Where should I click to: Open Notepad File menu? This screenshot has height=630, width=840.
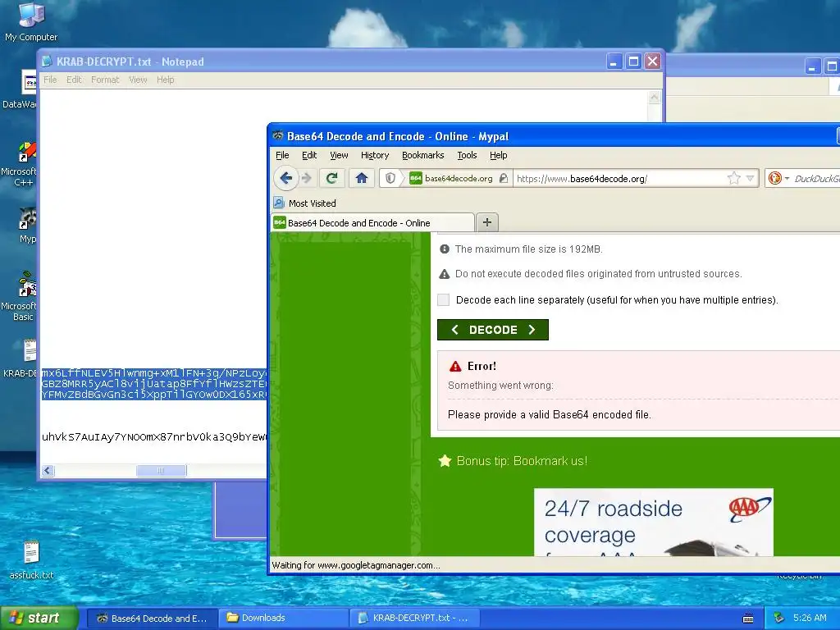[x=50, y=80]
